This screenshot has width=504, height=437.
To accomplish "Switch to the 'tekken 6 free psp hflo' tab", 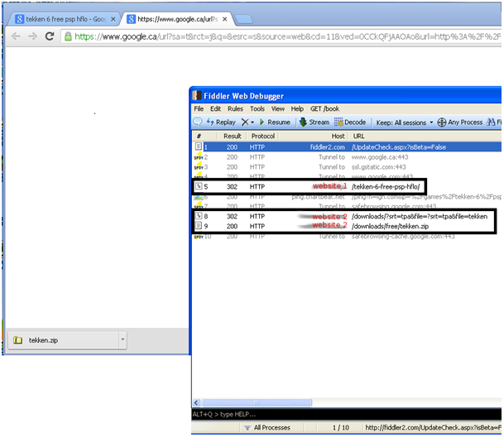I will point(63,19).
